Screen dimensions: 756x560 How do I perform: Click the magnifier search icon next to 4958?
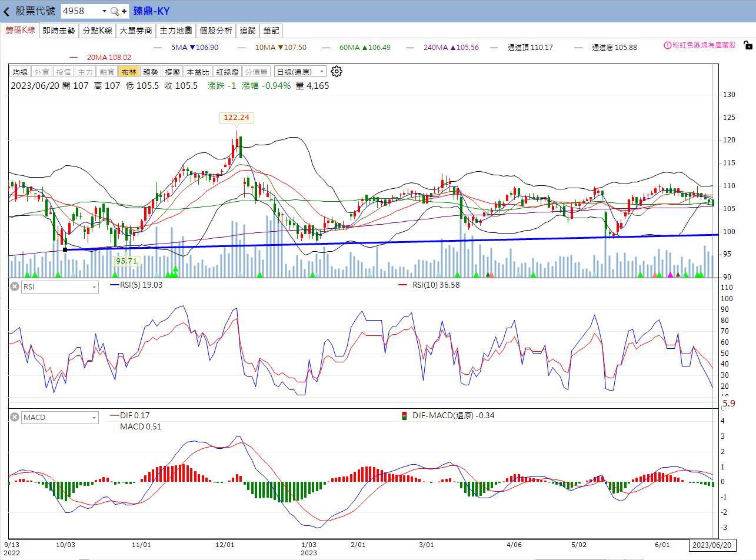tap(115, 11)
